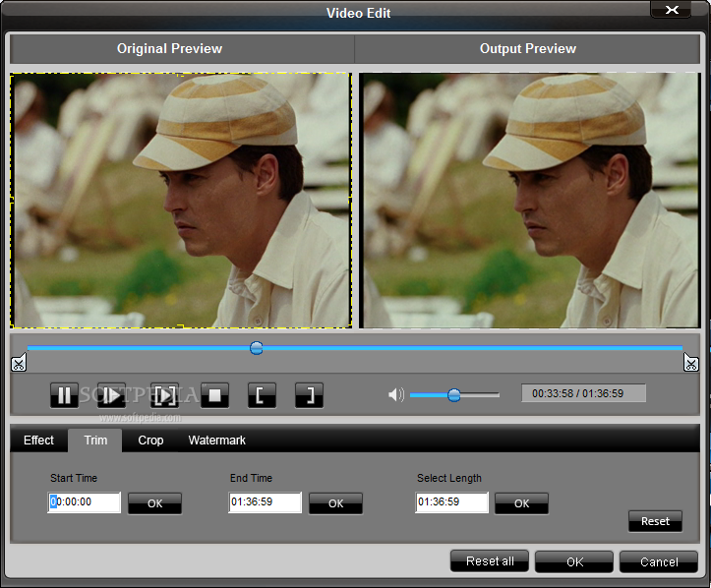Confirm End Time with its OK button

(336, 503)
